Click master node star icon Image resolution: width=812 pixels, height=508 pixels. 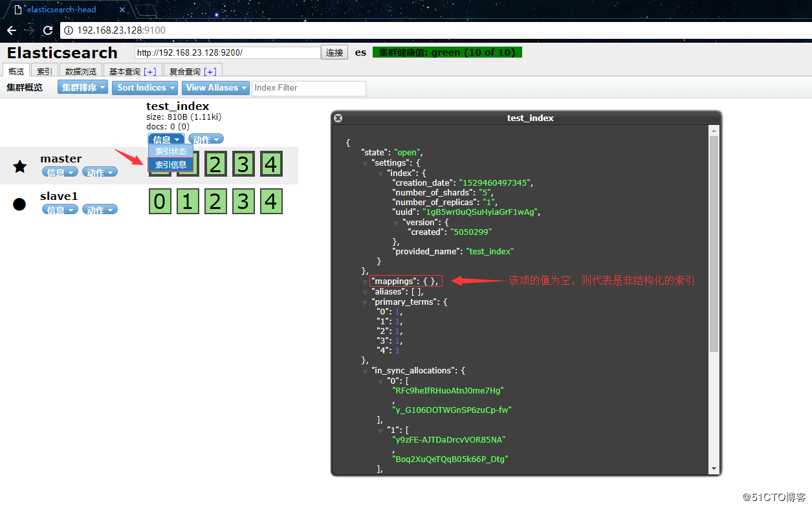coord(20,166)
